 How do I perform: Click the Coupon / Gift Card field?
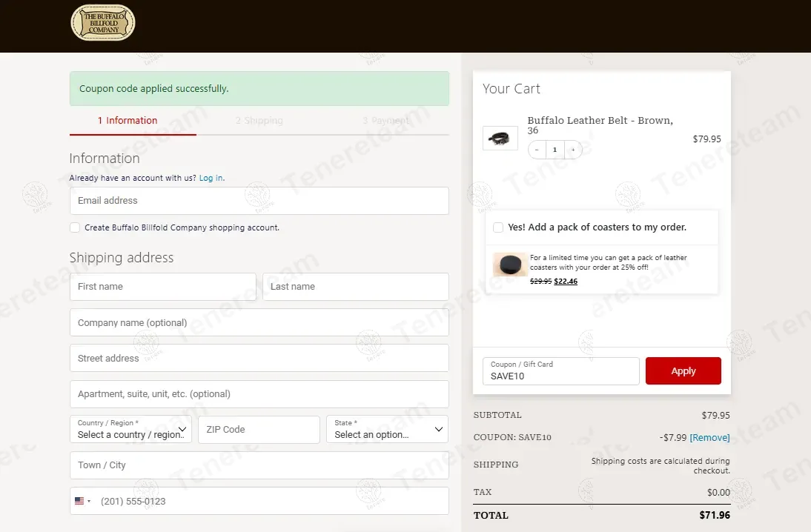561,370
